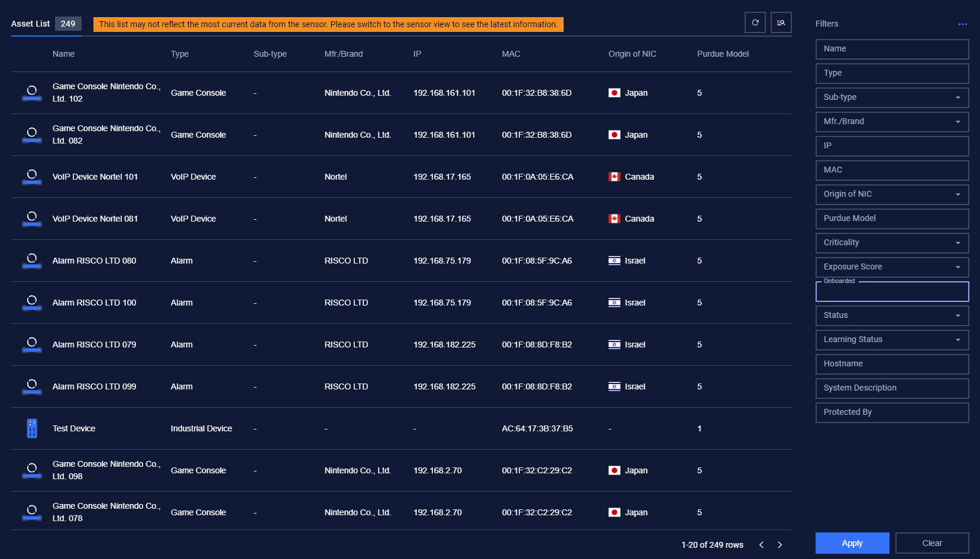Image resolution: width=980 pixels, height=559 pixels.
Task: Click device icon for VoIP Device Nortel 101
Action: click(32, 177)
